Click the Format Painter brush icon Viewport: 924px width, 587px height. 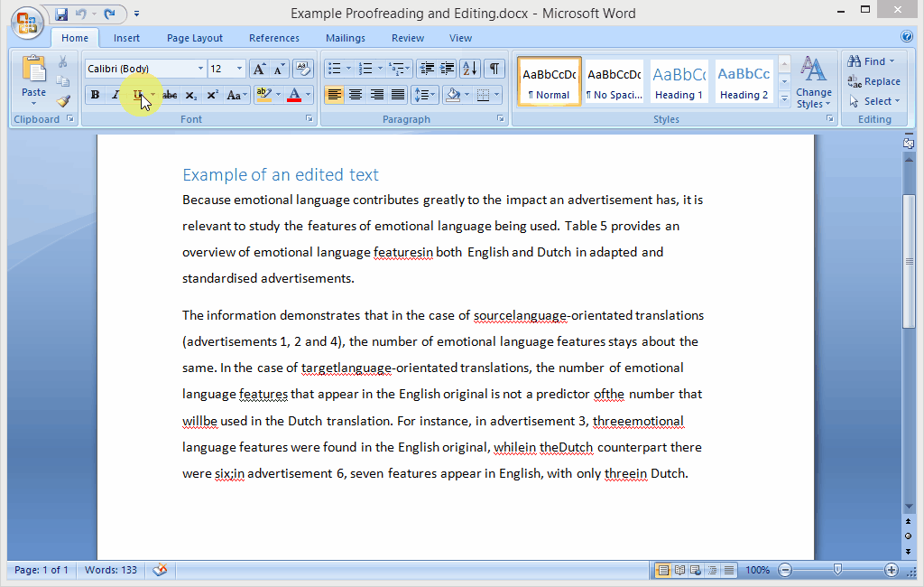click(x=63, y=101)
